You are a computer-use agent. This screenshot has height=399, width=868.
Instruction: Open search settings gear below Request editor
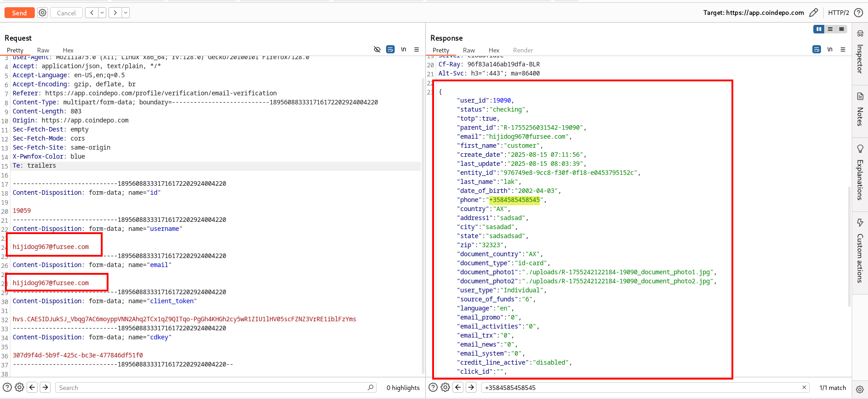click(19, 387)
